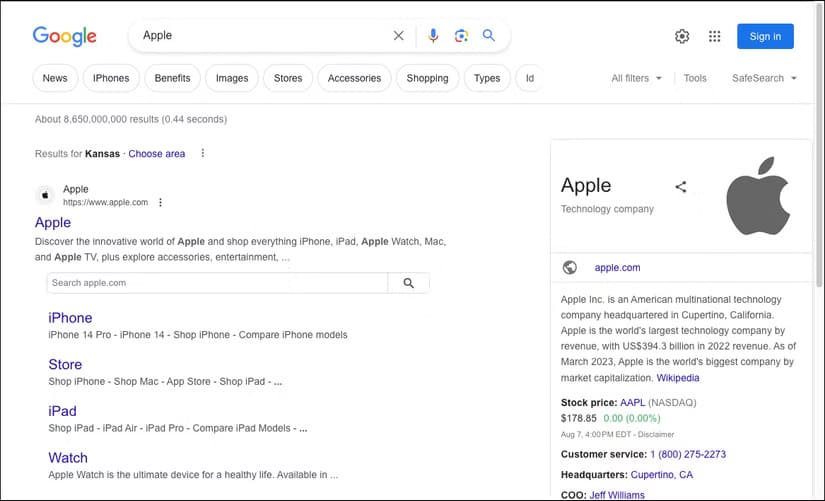Switch to the Shopping filter chip
This screenshot has width=825, height=501.
pyautogui.click(x=427, y=78)
